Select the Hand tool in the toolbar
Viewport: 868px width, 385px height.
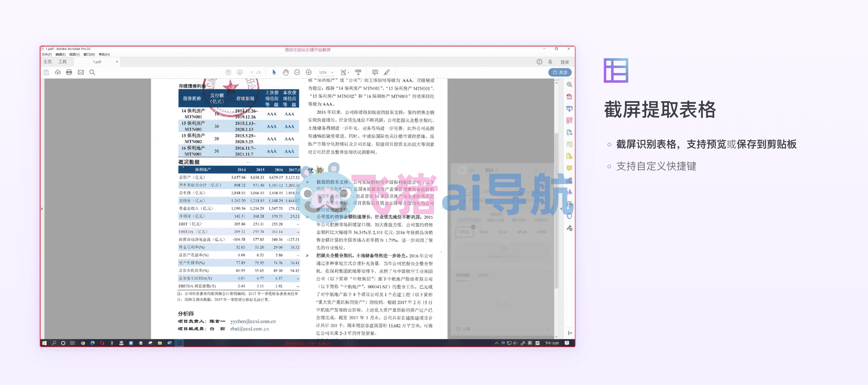point(286,72)
